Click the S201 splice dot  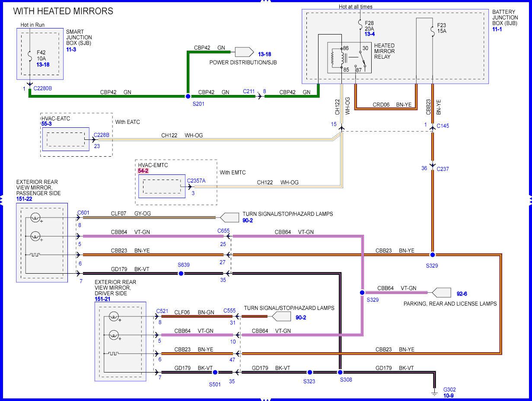click(188, 96)
